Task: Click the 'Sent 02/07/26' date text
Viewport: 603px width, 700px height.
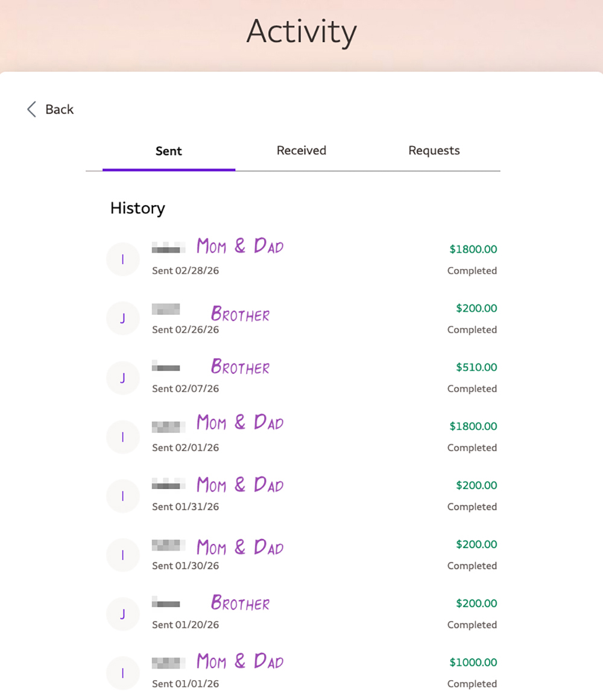Action: point(185,388)
